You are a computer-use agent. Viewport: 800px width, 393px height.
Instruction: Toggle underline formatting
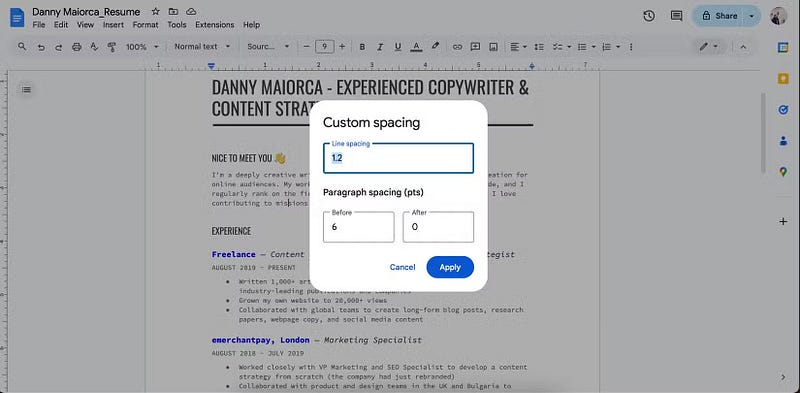(x=398, y=47)
